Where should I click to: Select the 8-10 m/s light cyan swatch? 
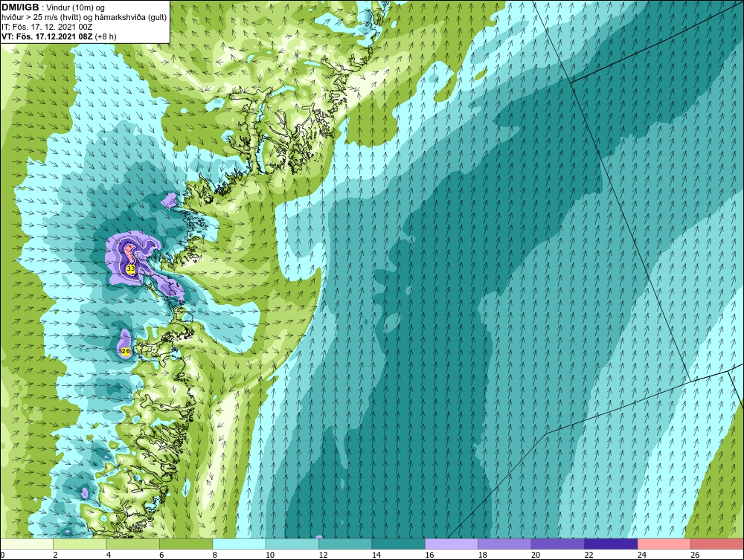[239, 544]
